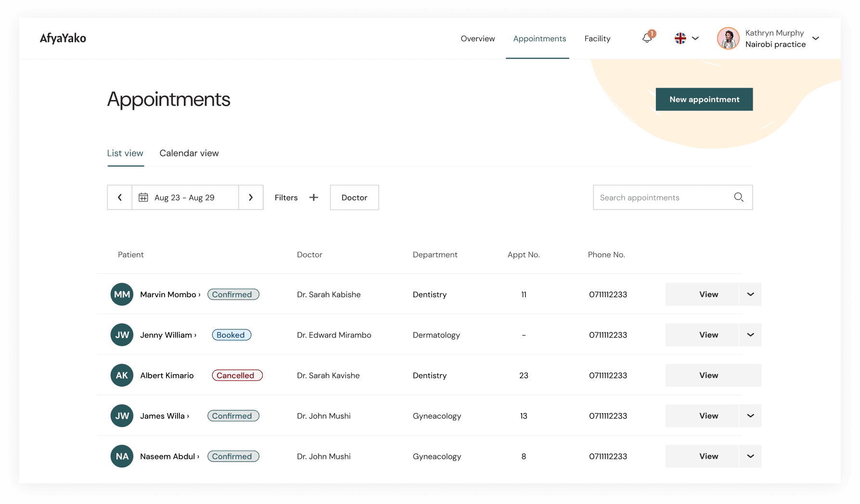View Naseem Abdul's appointment

(x=702, y=456)
